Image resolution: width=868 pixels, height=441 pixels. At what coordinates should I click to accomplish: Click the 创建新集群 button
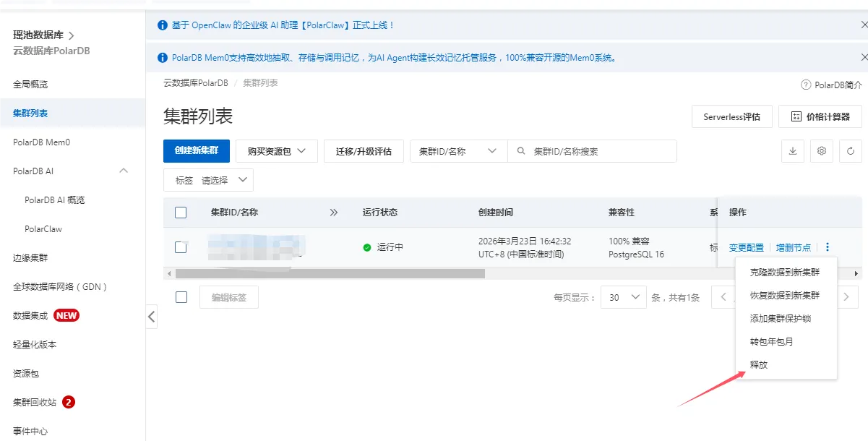pos(197,151)
